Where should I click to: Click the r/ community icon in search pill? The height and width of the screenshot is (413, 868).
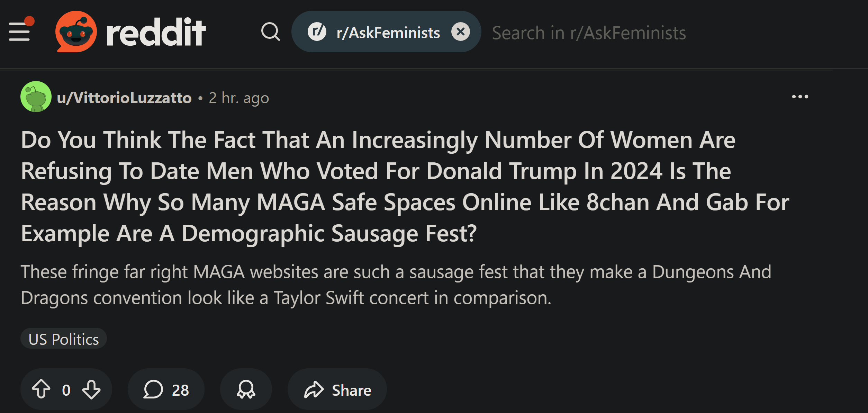point(317,32)
